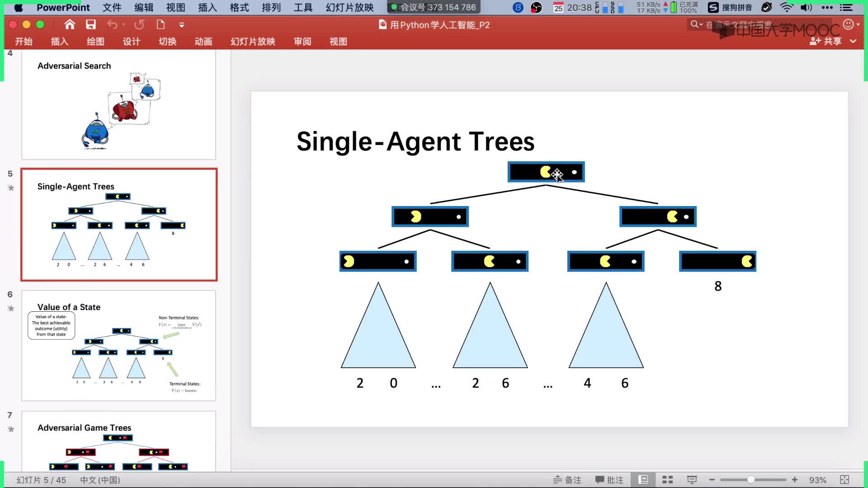Open the PowerPoint application menu
Image resolution: width=868 pixels, height=488 pixels.
tap(63, 8)
